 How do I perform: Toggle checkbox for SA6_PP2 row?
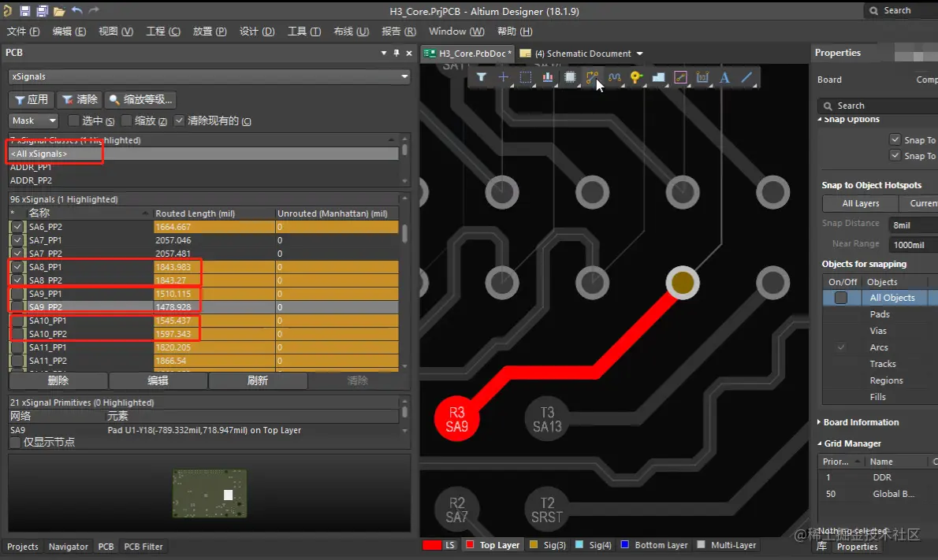[17, 227]
